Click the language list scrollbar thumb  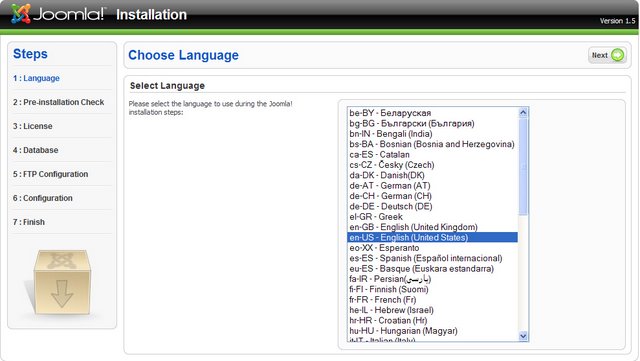tap(523, 167)
